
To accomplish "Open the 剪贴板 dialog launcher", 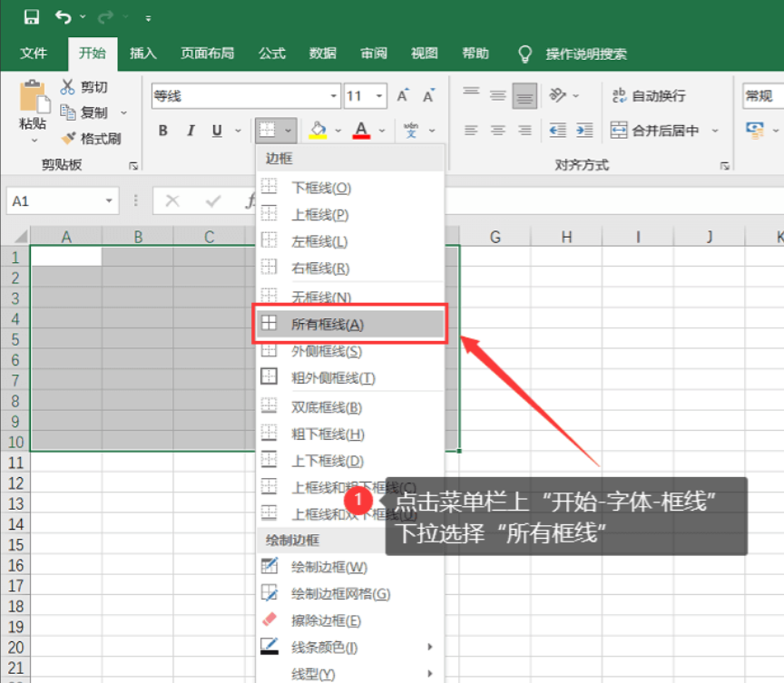I will pos(133,166).
